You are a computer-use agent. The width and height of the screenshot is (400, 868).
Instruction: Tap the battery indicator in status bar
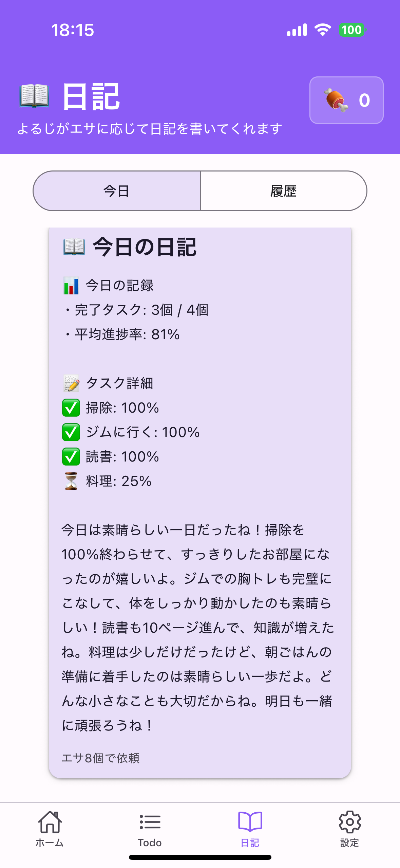point(352,30)
